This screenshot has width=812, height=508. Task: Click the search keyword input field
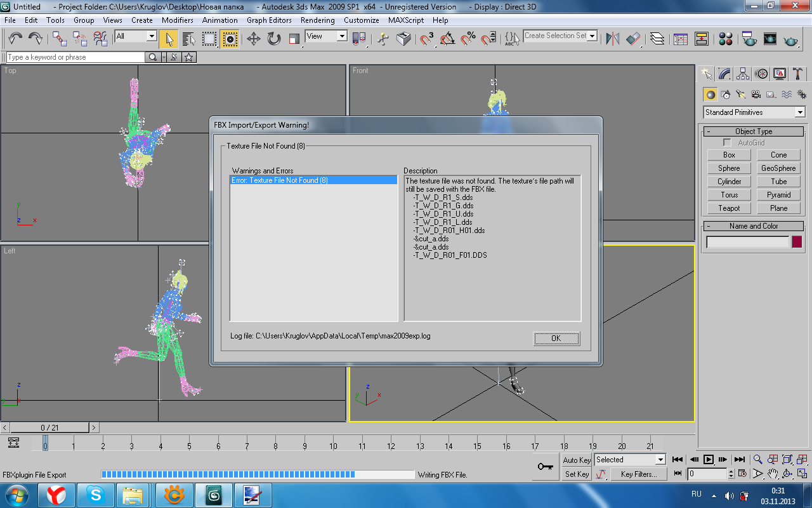tap(75, 57)
